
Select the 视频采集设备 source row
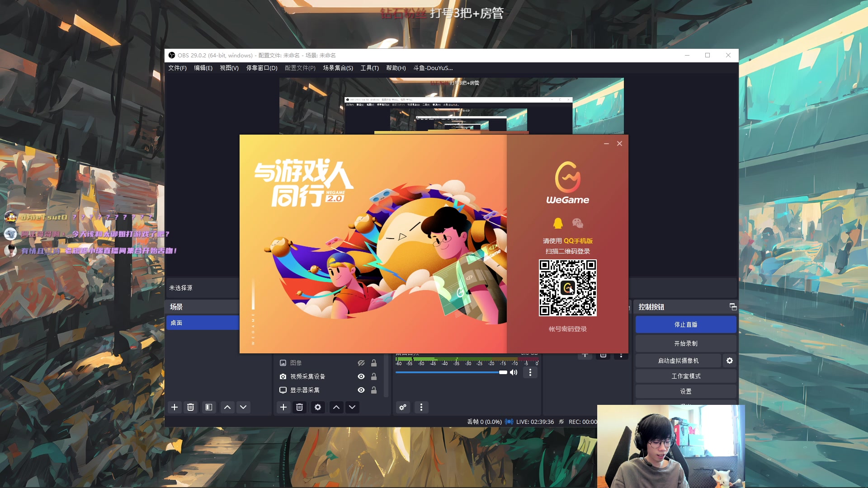[329, 376]
